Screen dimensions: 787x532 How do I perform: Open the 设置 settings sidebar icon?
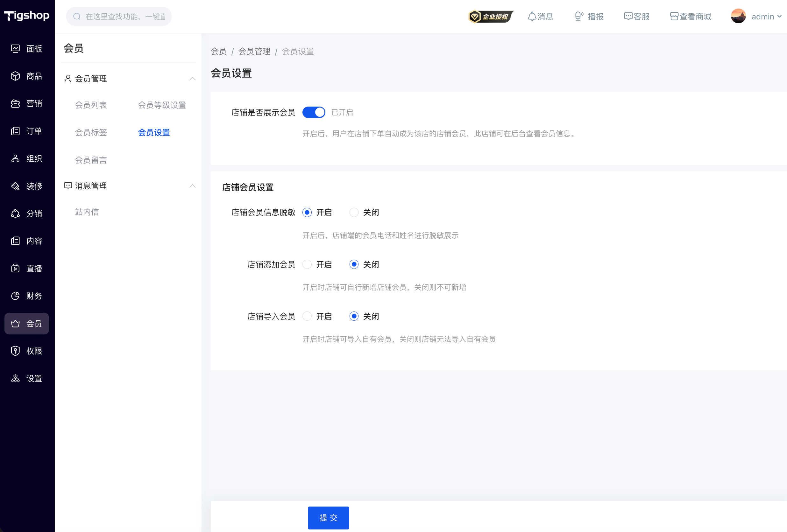click(x=15, y=378)
